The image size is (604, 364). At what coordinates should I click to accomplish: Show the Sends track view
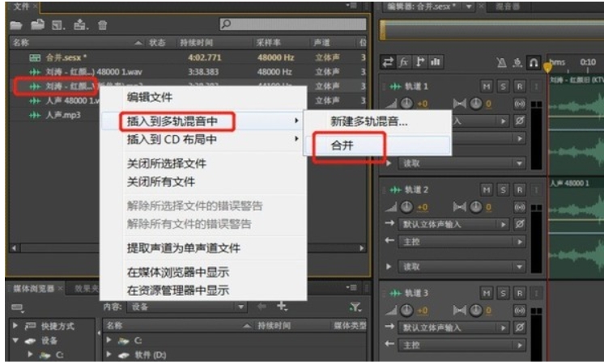click(420, 62)
